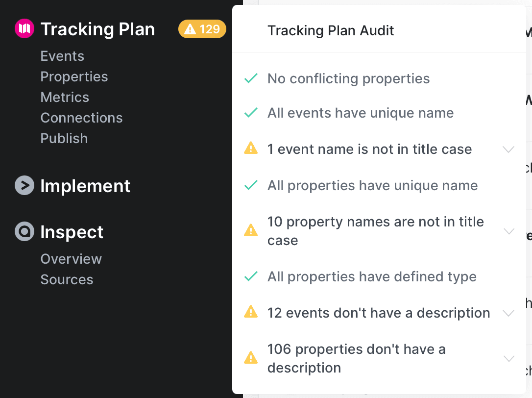
Task: Click the Tracking Plan book icon
Action: [x=24, y=28]
